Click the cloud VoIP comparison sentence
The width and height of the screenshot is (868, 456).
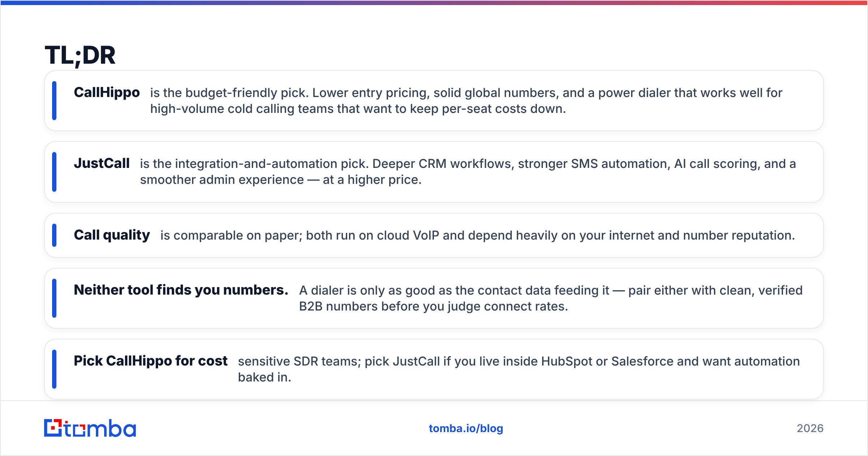point(478,235)
